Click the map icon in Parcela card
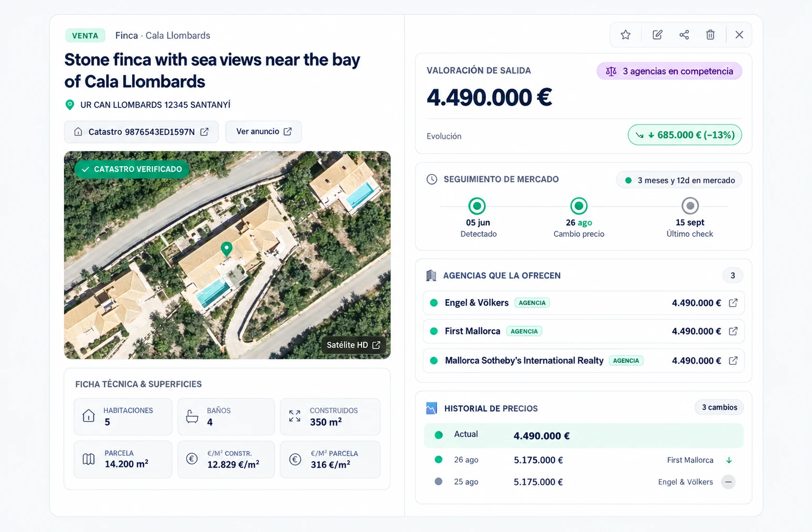 (89, 459)
